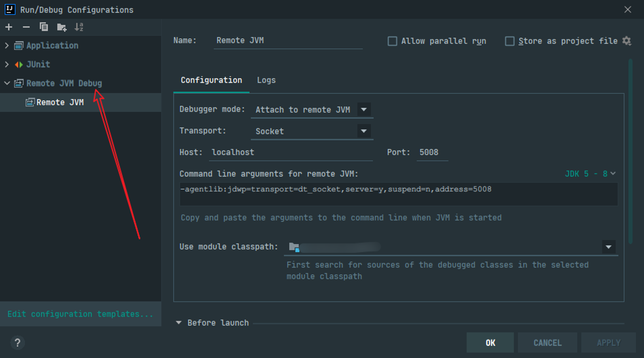Screen dimensions: 644x358
Task: Select the JUnit tree label
Action: tap(38, 64)
